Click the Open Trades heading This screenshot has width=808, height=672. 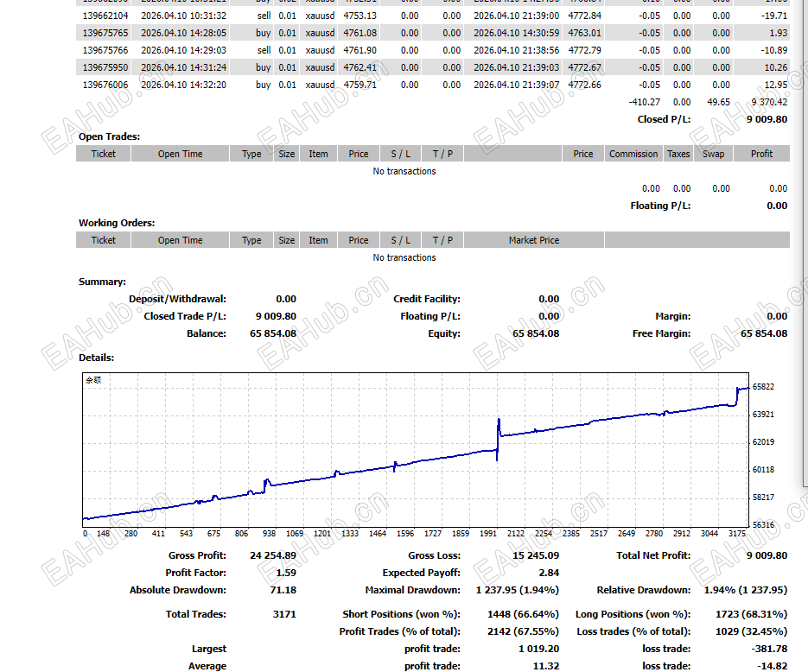pos(109,136)
